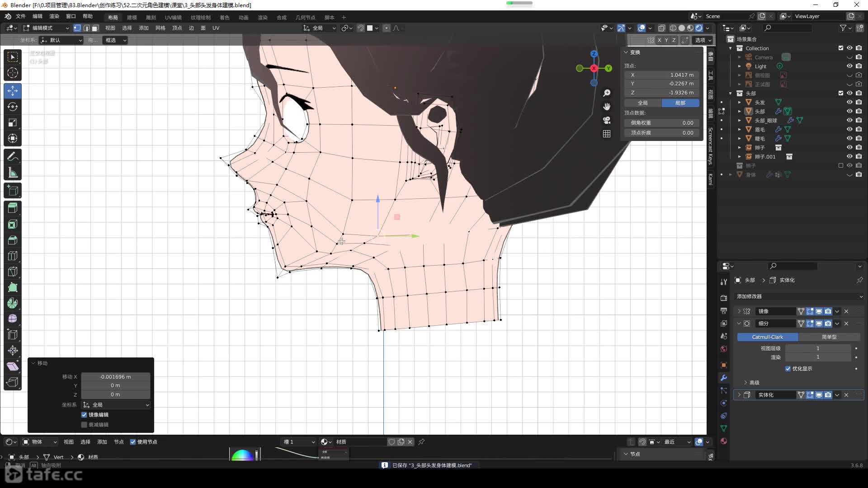
Task: Select the Knife tool
Action: [x=13, y=272]
